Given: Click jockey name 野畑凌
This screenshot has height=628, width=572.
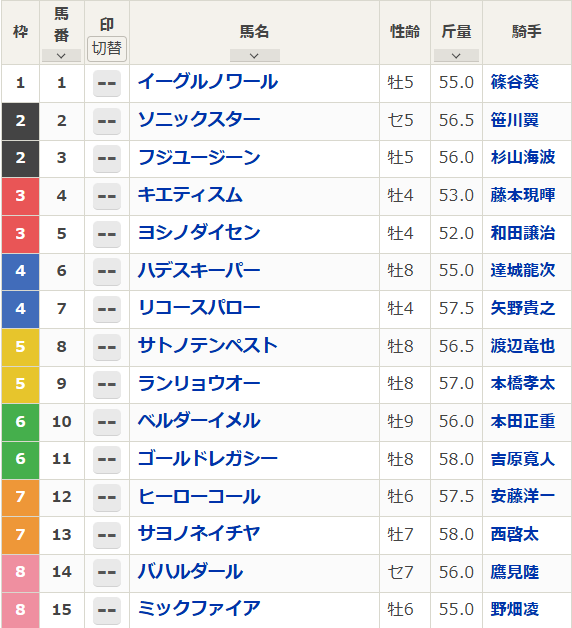Looking at the screenshot, I should [x=515, y=610].
